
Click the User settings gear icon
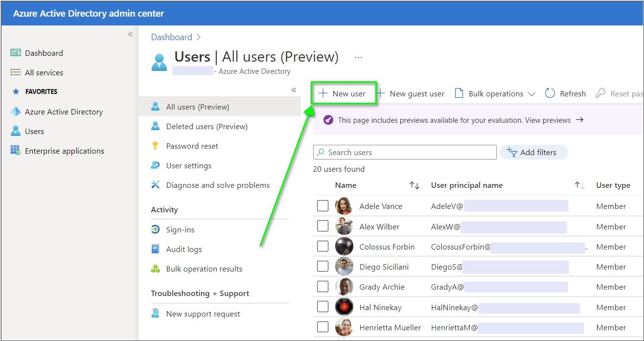pyautogui.click(x=156, y=165)
